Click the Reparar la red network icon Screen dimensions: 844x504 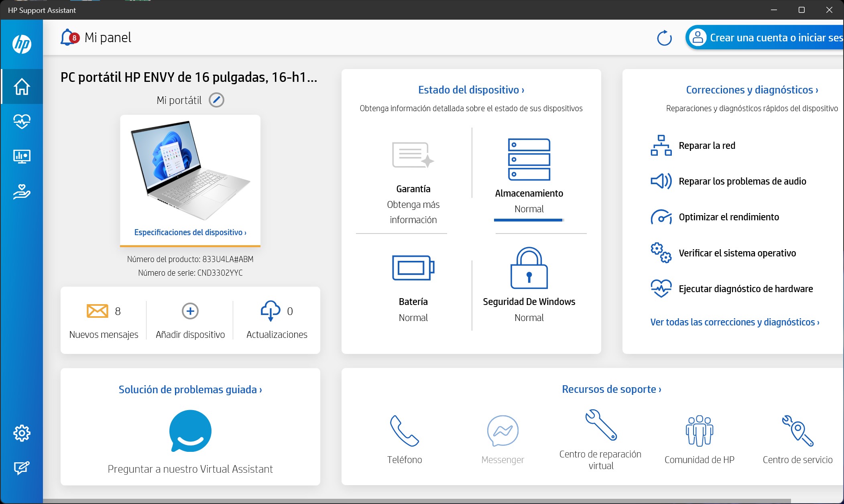click(661, 146)
